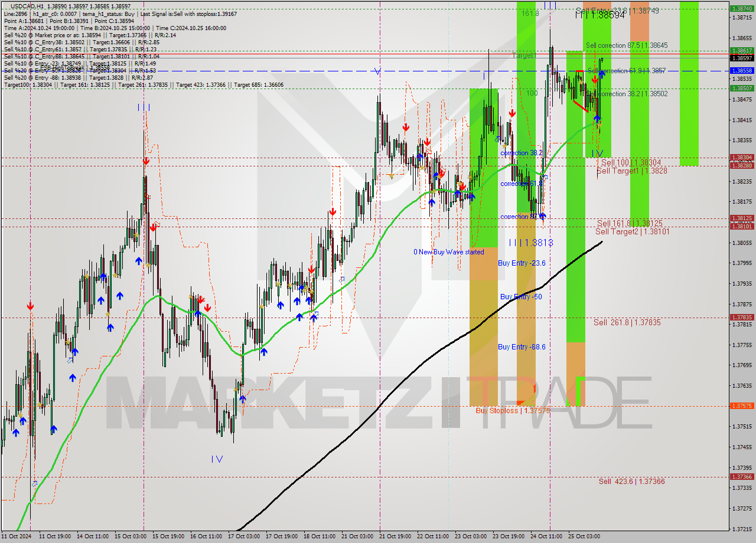The width and height of the screenshot is (756, 543).
Task: Click the 'Sell 423.6 | 1.37366' label
Action: (631, 482)
